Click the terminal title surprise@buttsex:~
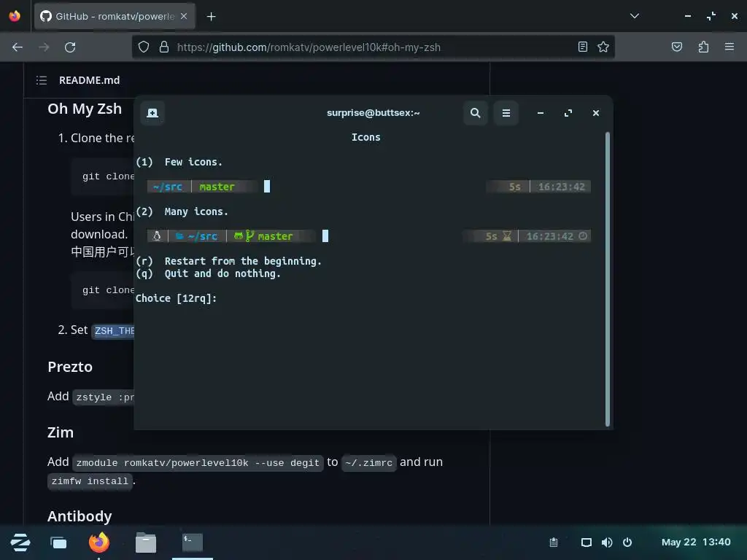This screenshot has width=747, height=560. pos(373,113)
